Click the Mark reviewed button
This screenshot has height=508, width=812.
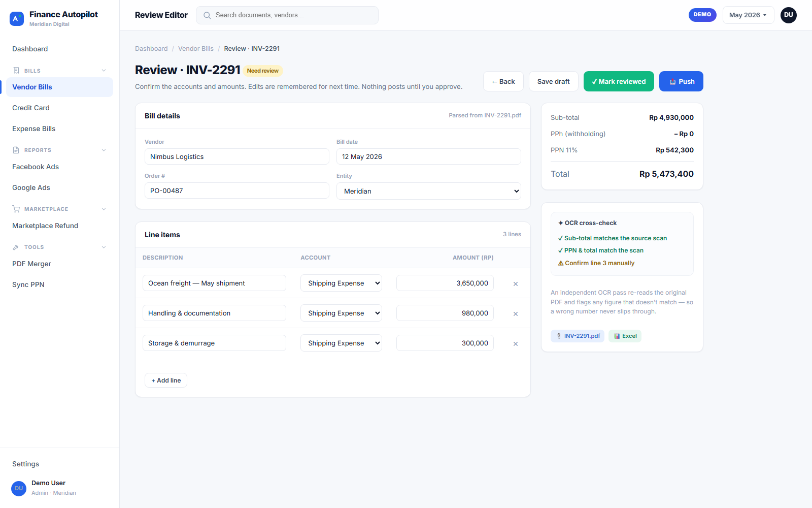tap(619, 81)
